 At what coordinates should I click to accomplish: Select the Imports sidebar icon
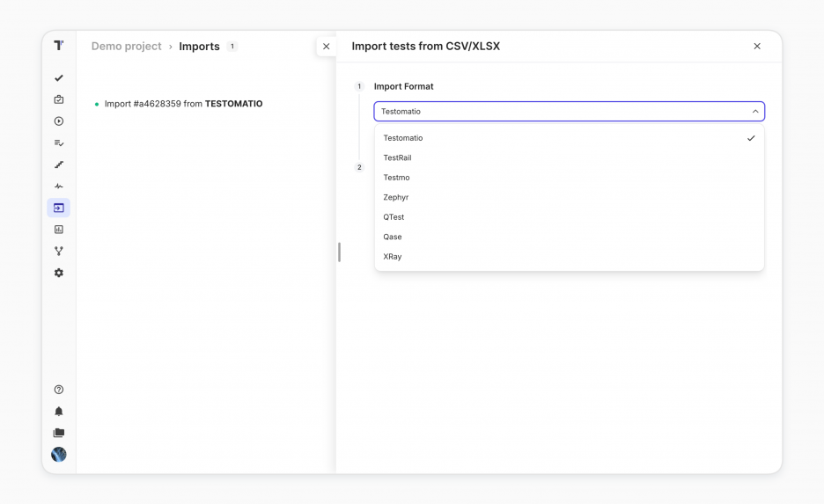[59, 208]
